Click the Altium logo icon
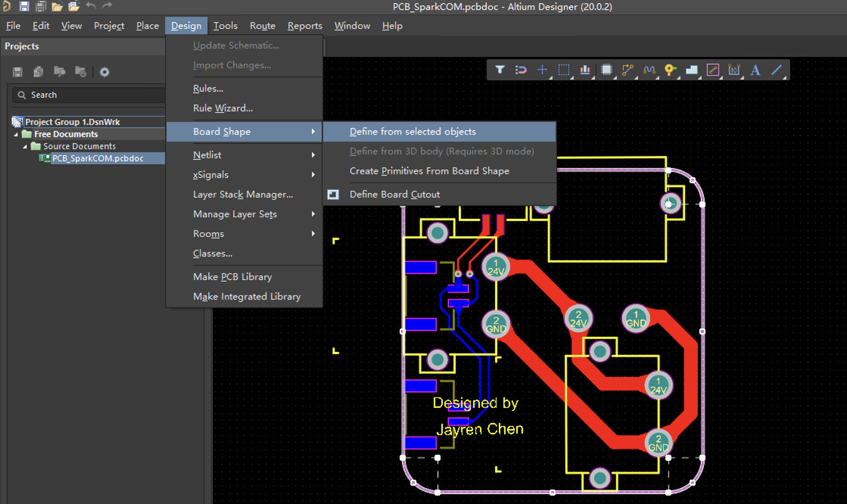Viewport: 847px width, 504px height. 6,6
